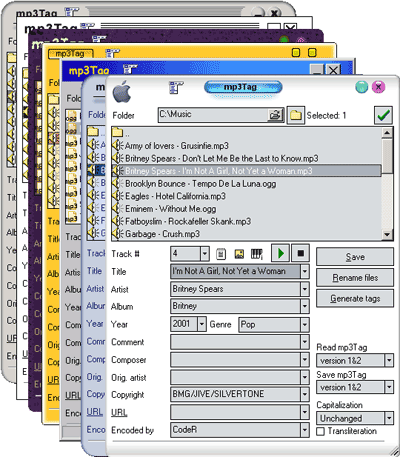
Task: Click the mp3Tag icon in the white window title
Action: [87, 26]
